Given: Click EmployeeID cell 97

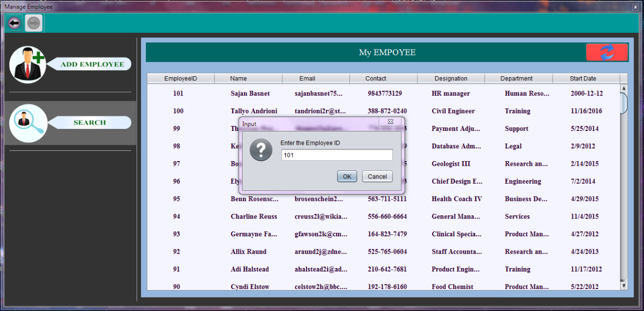Looking at the screenshot, I should tap(176, 164).
